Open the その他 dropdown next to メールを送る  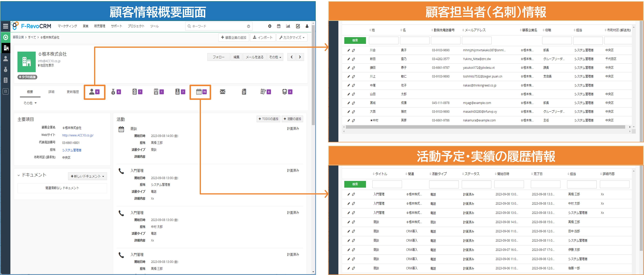point(275,57)
